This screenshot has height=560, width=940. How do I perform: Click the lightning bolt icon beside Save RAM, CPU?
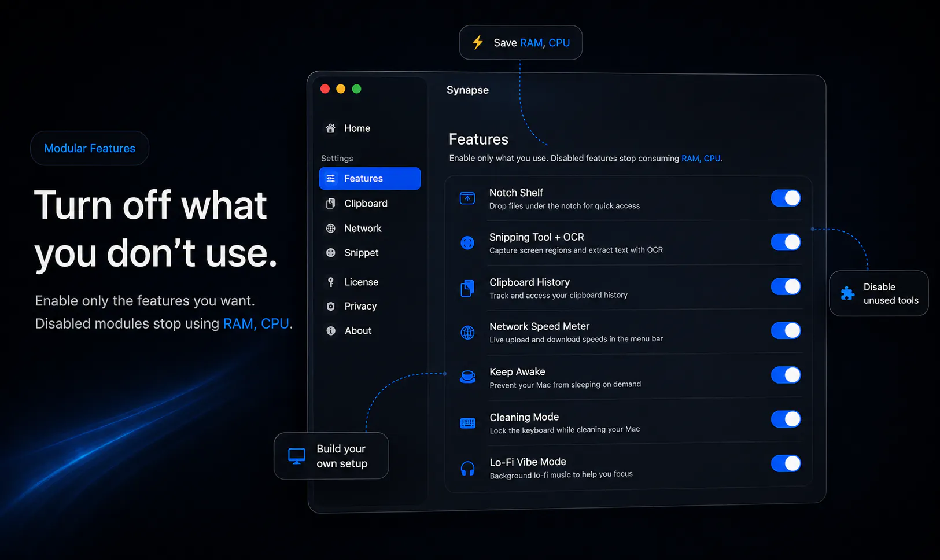pyautogui.click(x=478, y=42)
